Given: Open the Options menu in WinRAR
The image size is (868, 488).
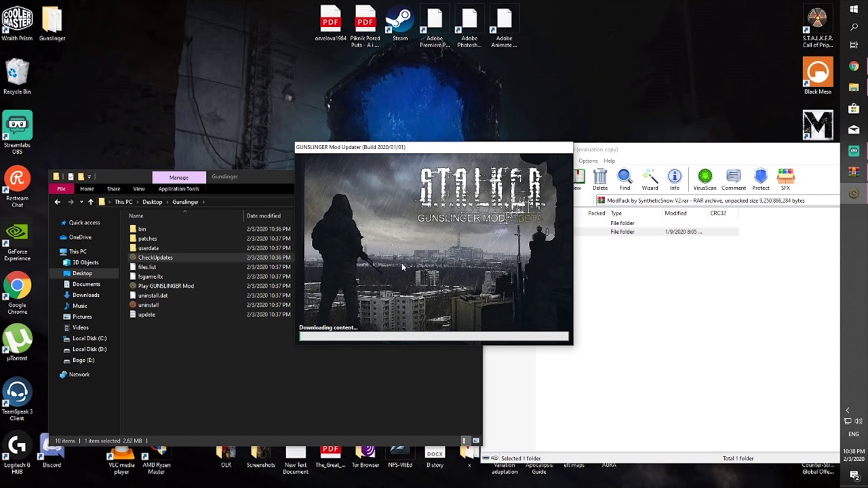Looking at the screenshot, I should coord(588,161).
